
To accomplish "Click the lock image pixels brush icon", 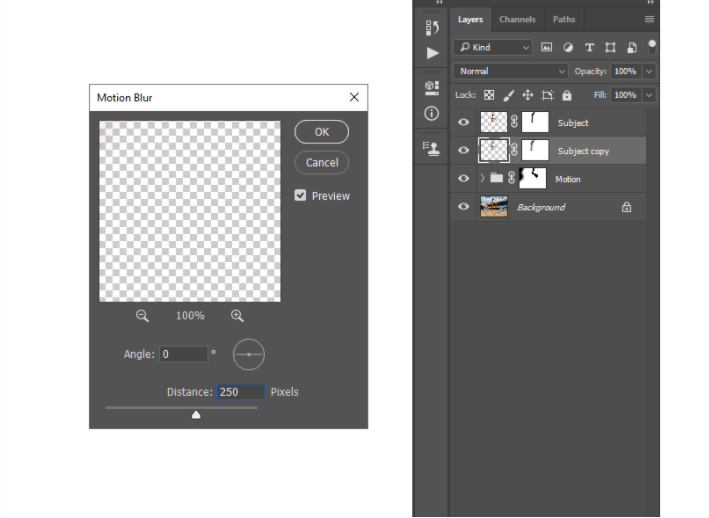I will pos(509,95).
